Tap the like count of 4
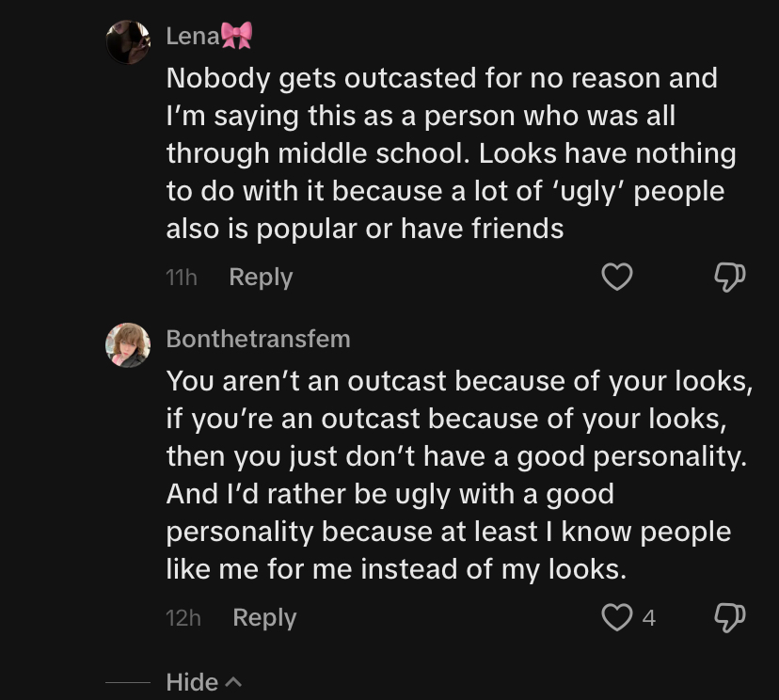Viewport: 779px width, 700px height. pyautogui.click(x=648, y=617)
